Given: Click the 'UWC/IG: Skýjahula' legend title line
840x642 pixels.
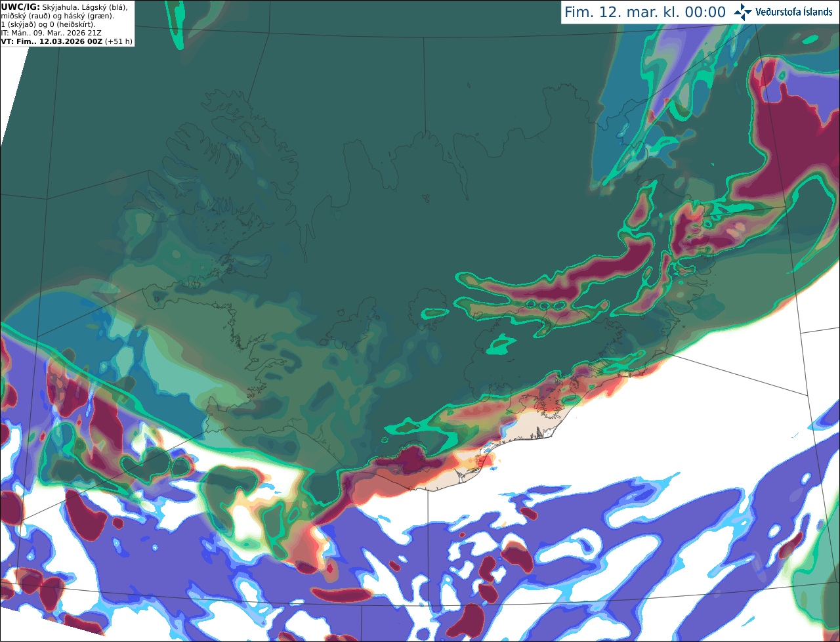Looking at the screenshot, I should click(64, 7).
